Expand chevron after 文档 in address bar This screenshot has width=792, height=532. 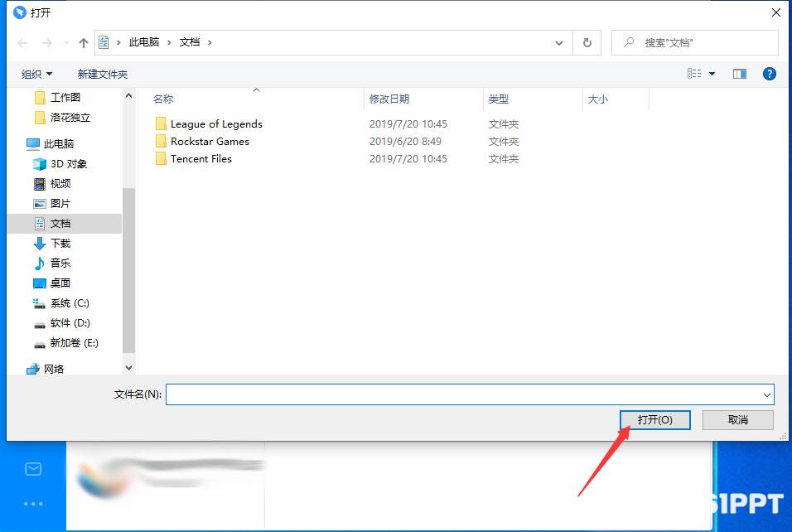point(210,43)
